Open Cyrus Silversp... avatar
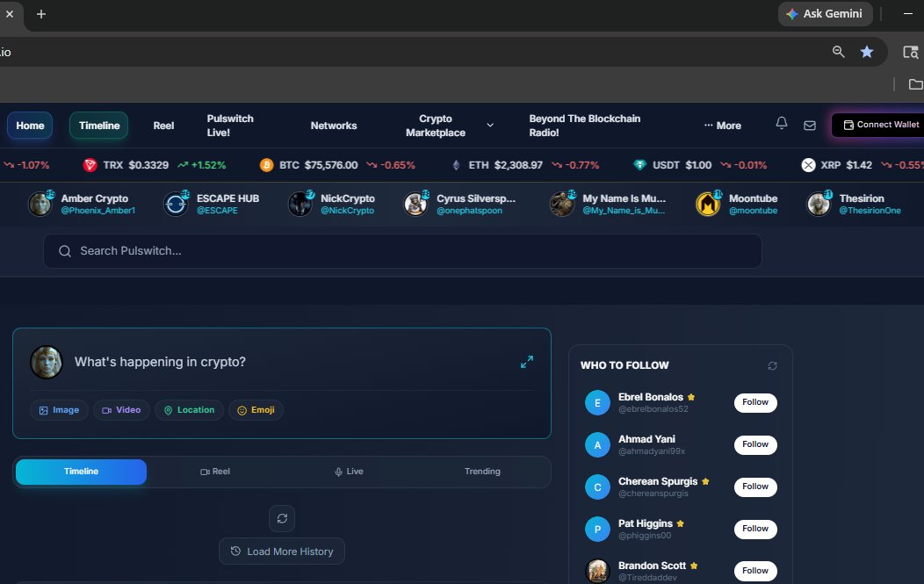This screenshot has height=584, width=924. click(415, 204)
